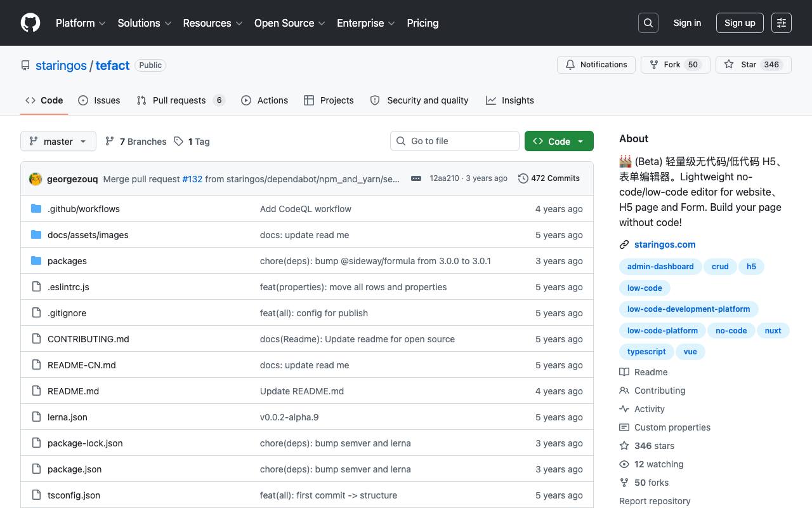Screen dimensions: 812x508
Task: Open the green Code dropdown button
Action: (559, 141)
